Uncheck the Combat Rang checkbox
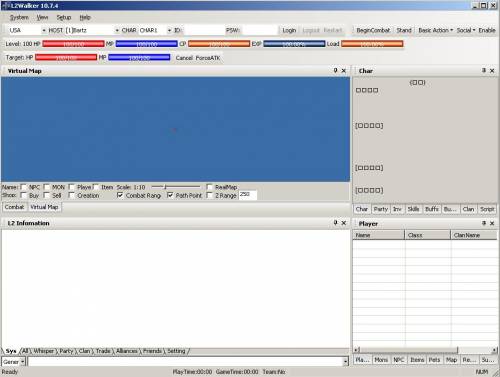Screen dimensions: 500x377 coord(120,195)
